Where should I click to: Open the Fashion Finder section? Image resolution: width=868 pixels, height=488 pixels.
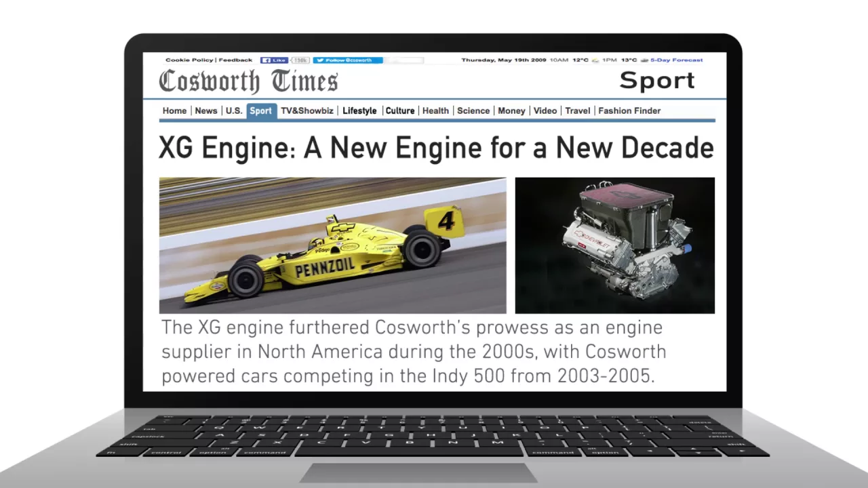click(x=629, y=110)
